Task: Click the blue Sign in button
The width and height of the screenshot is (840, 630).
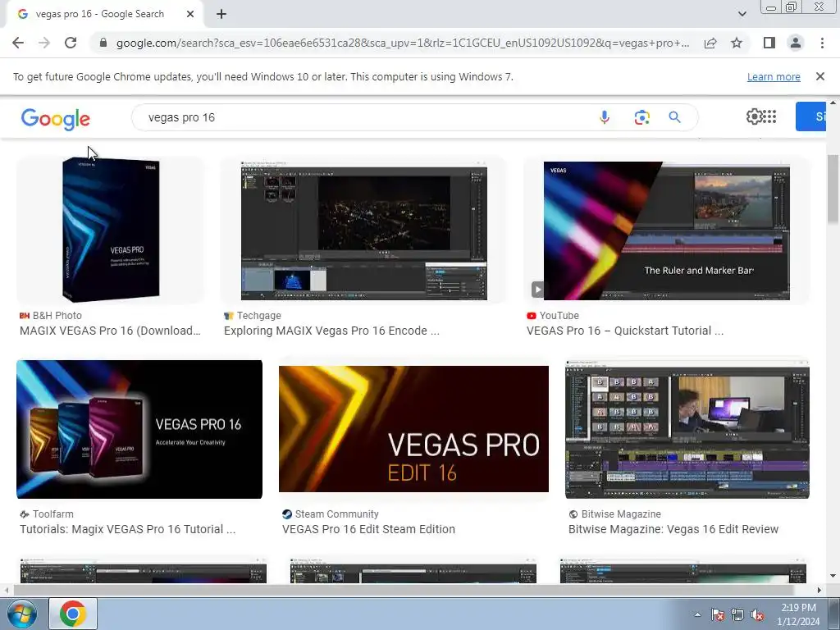Action: (810, 116)
